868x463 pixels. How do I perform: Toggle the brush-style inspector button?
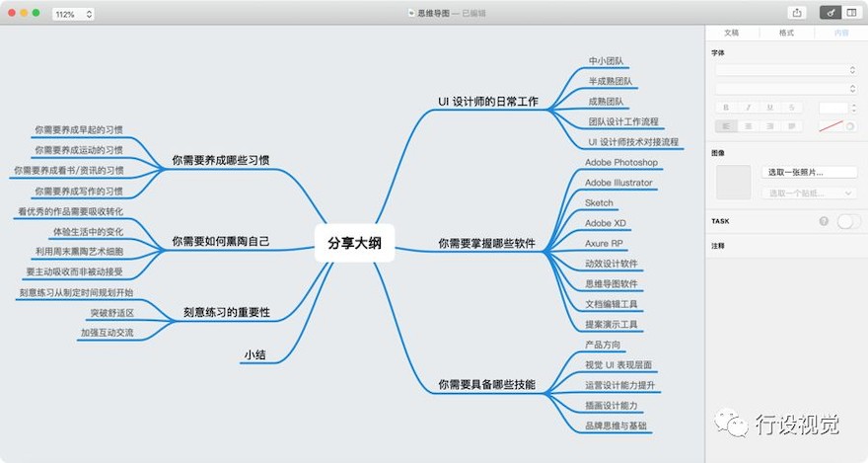[x=831, y=13]
